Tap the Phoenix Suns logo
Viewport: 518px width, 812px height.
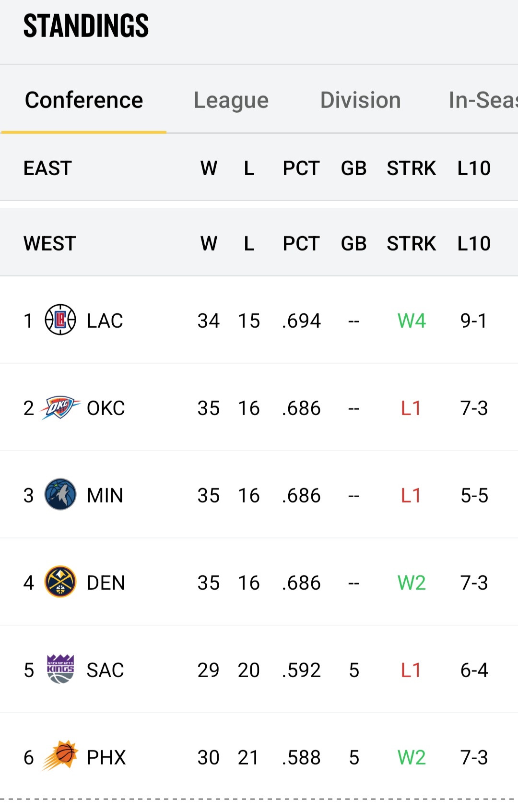pyautogui.click(x=60, y=757)
